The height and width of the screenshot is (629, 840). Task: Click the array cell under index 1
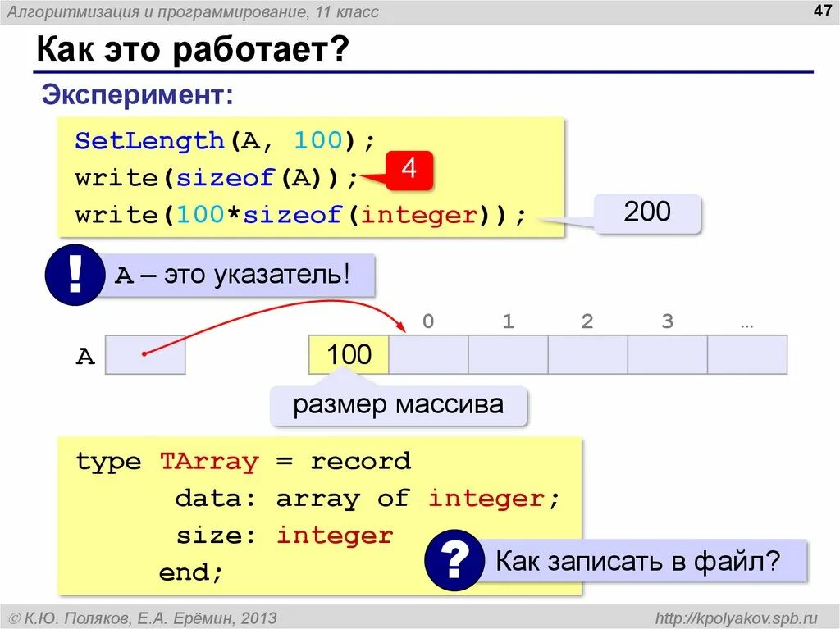point(508,354)
